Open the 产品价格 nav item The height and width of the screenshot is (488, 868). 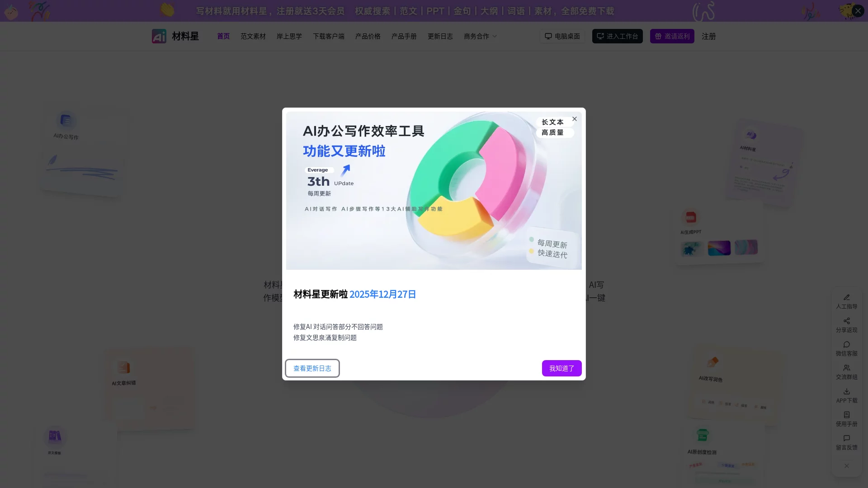[368, 36]
